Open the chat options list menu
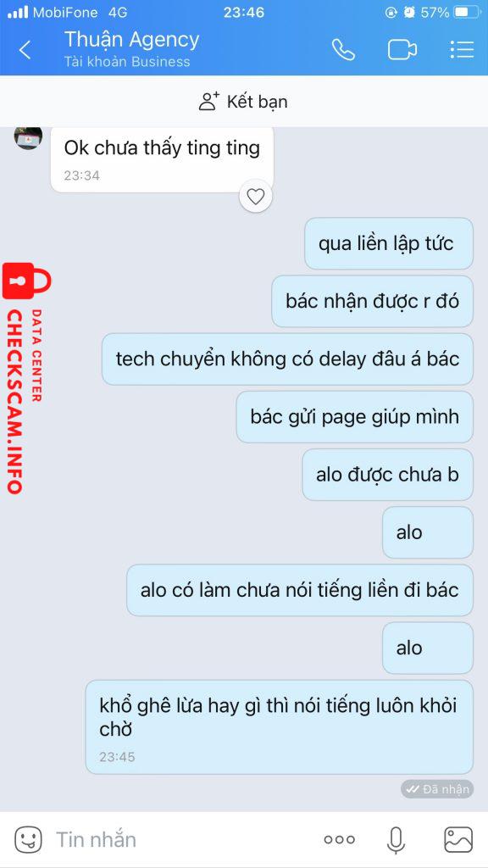Image resolution: width=488 pixels, height=868 pixels. pos(462,50)
